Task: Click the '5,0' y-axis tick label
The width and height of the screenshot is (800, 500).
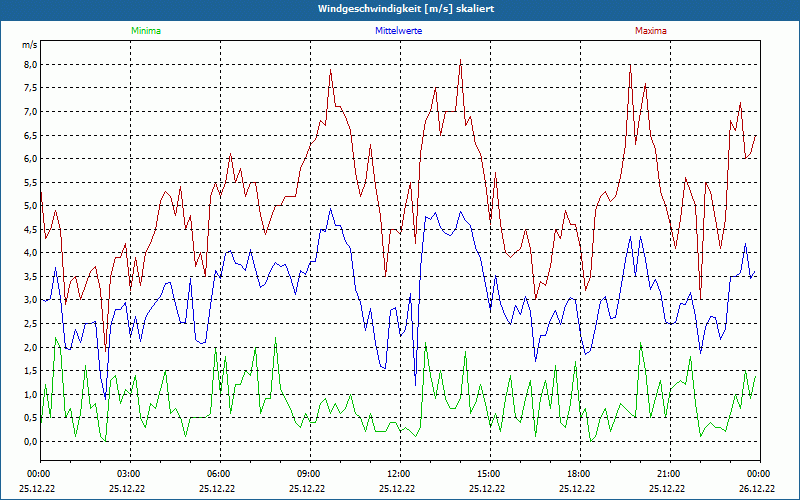Action: [x=31, y=206]
